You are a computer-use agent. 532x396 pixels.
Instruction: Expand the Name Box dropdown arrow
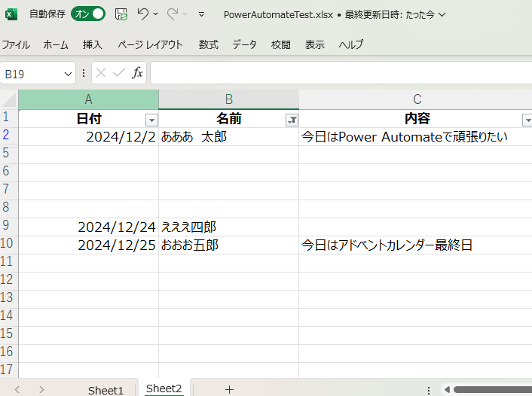tap(69, 74)
